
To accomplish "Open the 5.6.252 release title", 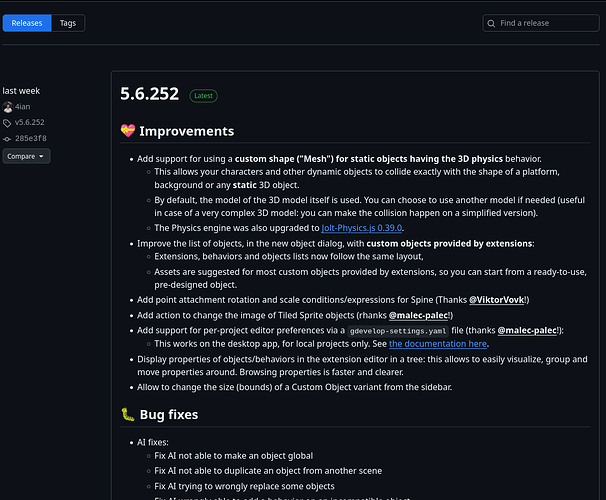I will point(149,95).
